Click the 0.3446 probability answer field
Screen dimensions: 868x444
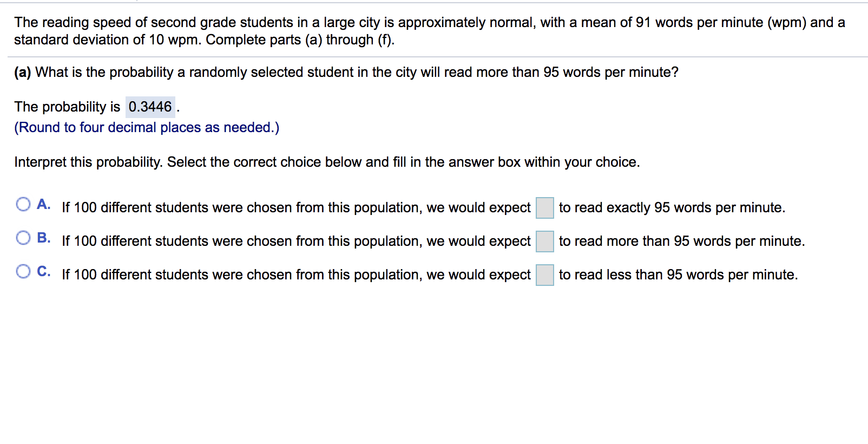[x=150, y=107]
